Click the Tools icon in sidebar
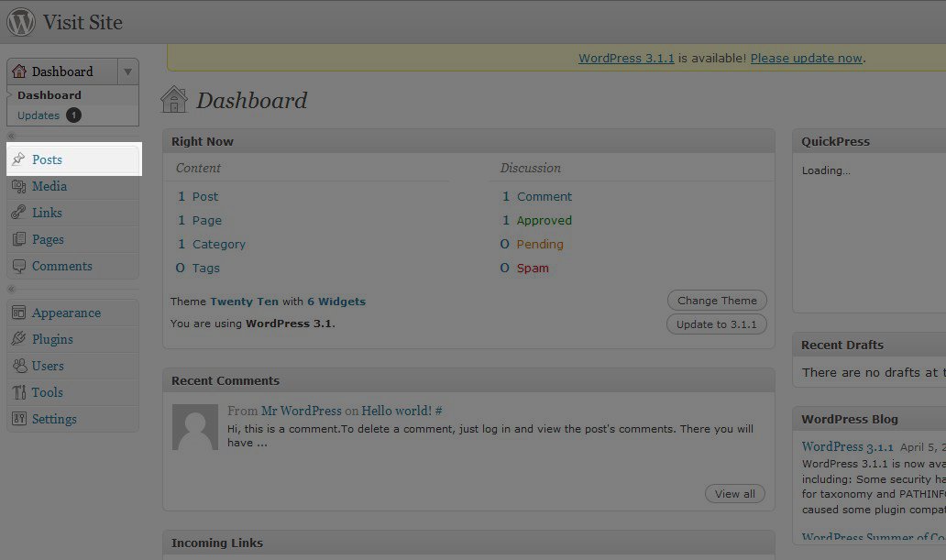 (x=18, y=392)
